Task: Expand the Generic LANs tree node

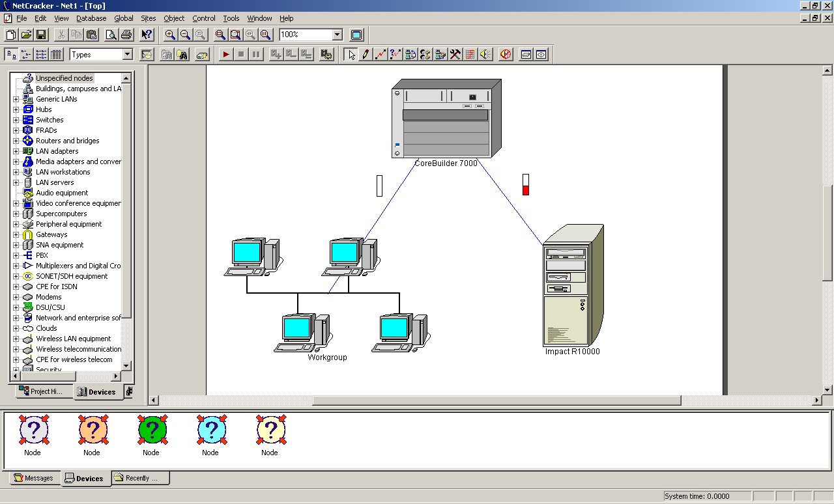Action: [16, 99]
